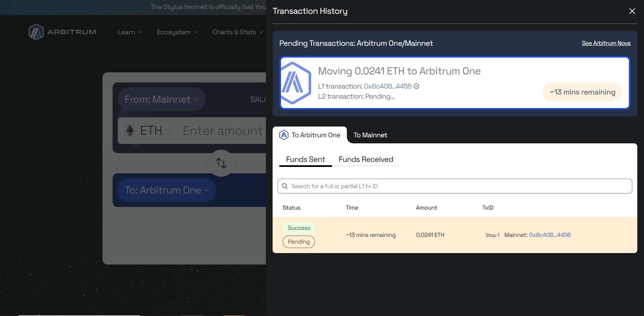The width and height of the screenshot is (644, 316).
Task: Expand the Charts & Stats menu
Action: pyautogui.click(x=238, y=32)
